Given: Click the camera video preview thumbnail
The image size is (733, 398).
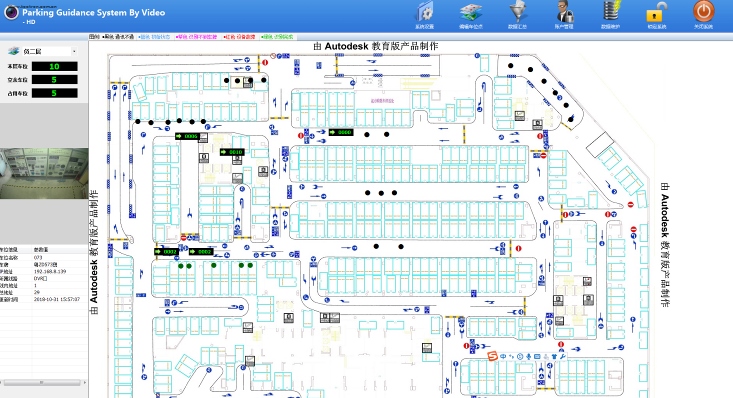Looking at the screenshot, I should (44, 174).
